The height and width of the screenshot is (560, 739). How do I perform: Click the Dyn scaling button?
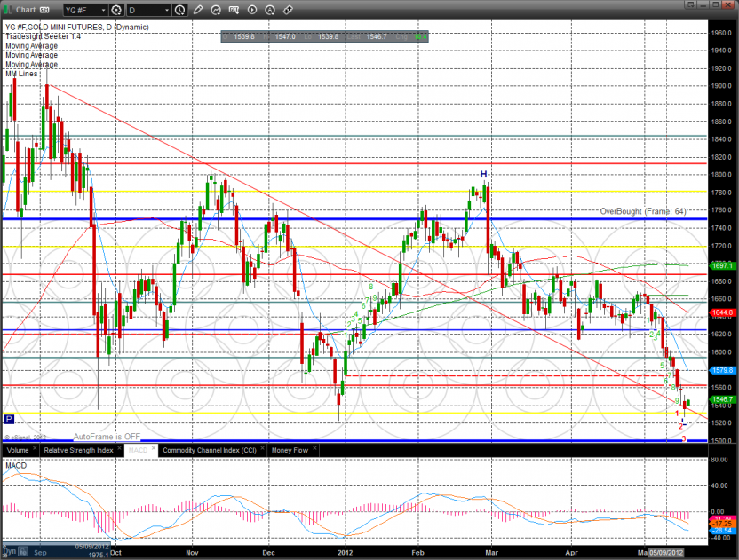point(10,551)
